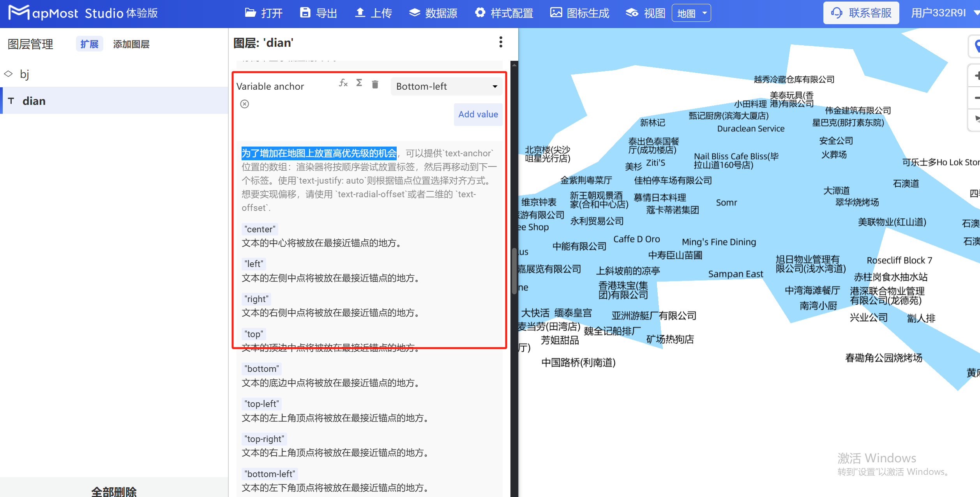Zoom out with the map minus control

coord(976,97)
